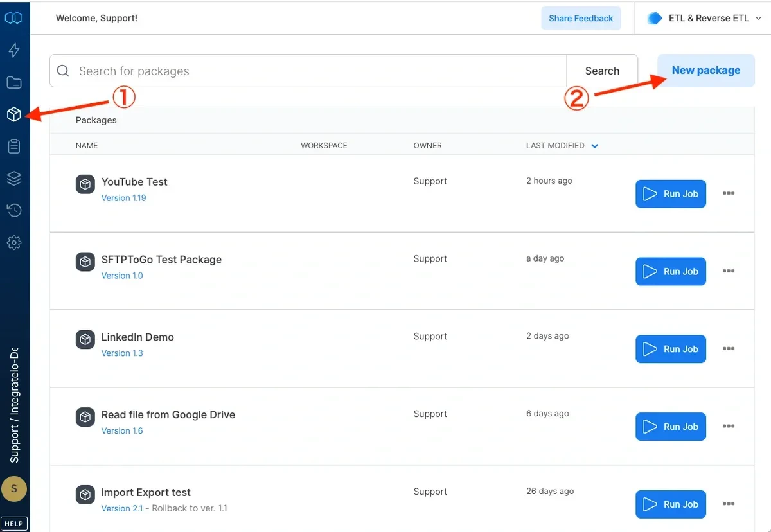
Task: Click the Integrate.io logo icon at top left
Action: pyautogui.click(x=14, y=17)
